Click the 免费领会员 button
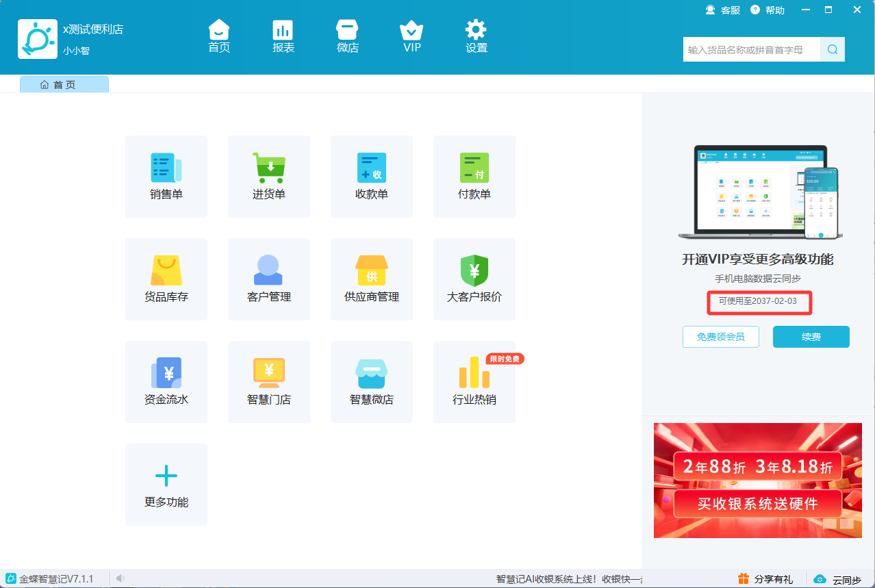 point(721,337)
